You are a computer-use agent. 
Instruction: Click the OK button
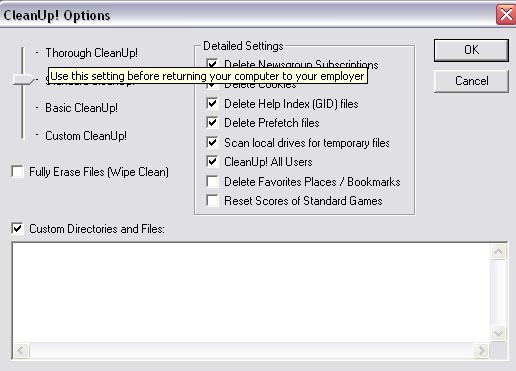click(x=471, y=50)
